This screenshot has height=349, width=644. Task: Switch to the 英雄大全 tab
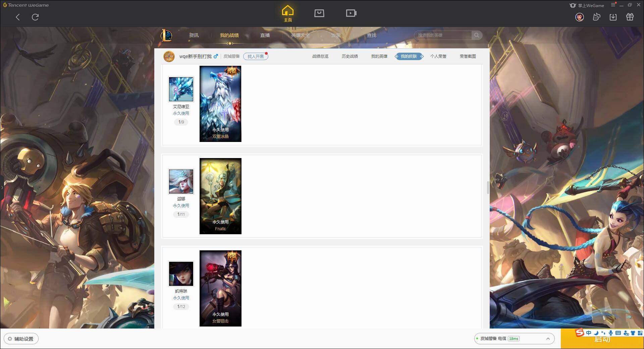pos(301,35)
